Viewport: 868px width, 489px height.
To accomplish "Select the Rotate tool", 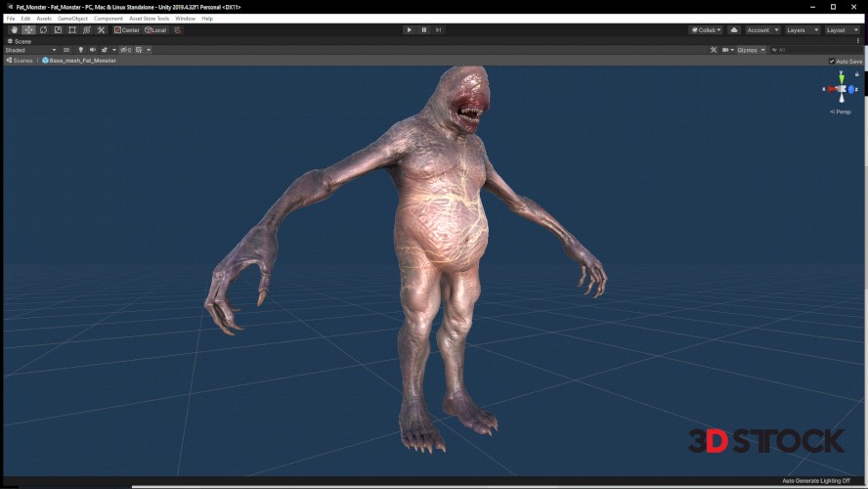I will (x=43, y=30).
